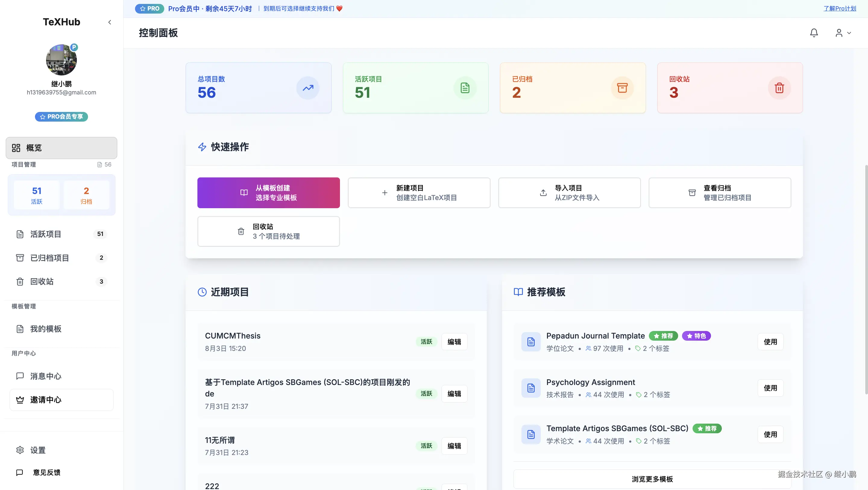
Task: Click the trending arrow icon on 总项目数 card
Action: [308, 88]
